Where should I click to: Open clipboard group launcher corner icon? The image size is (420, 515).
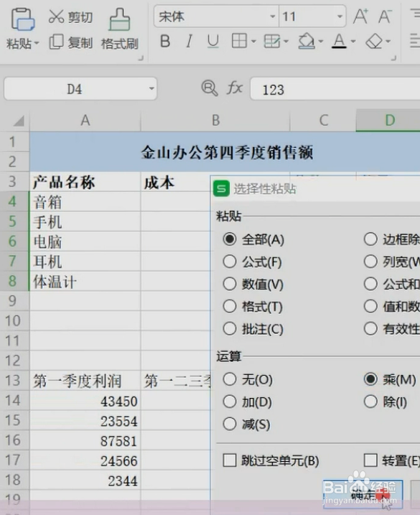pos(141,58)
